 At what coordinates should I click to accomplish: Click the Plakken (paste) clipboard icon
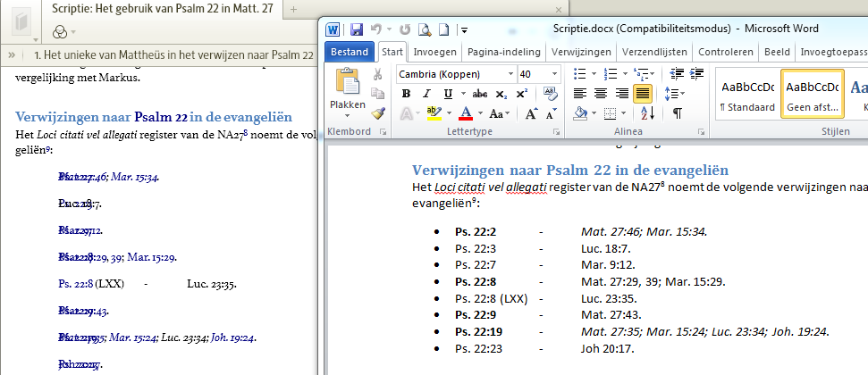[x=348, y=82]
